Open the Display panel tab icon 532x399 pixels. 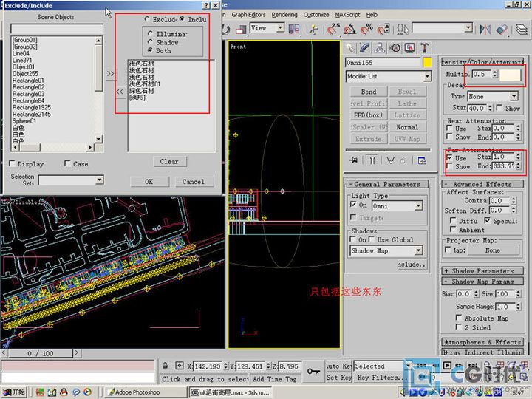tap(410, 48)
